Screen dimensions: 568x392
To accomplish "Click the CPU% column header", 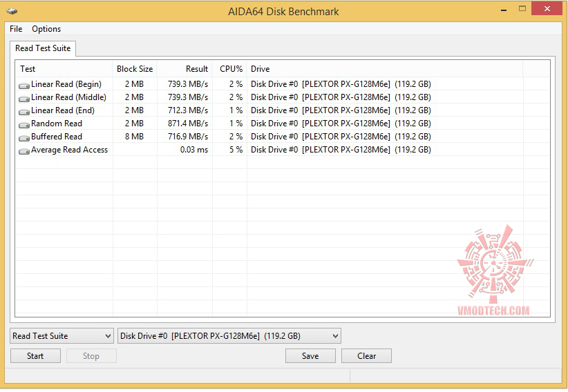I will tap(229, 69).
